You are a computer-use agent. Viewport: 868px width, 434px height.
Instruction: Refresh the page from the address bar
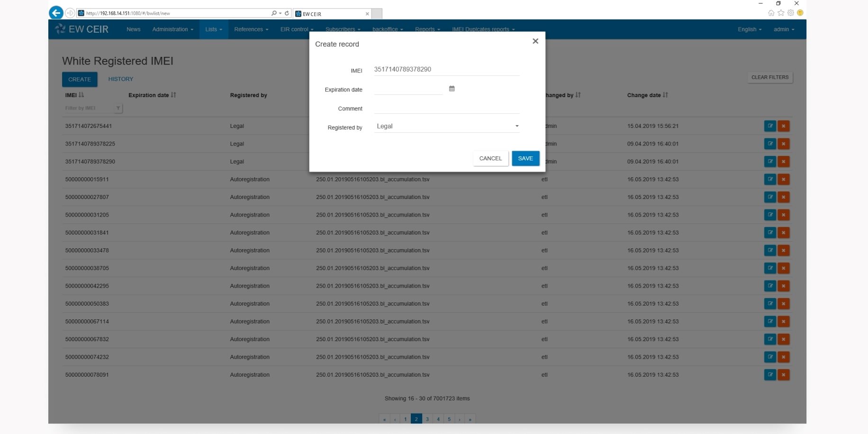pos(287,13)
